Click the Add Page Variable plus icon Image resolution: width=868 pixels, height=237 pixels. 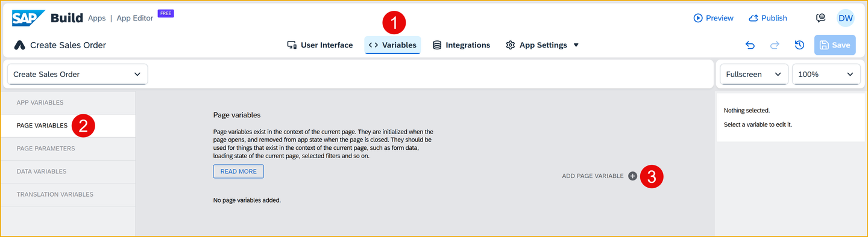coord(632,176)
